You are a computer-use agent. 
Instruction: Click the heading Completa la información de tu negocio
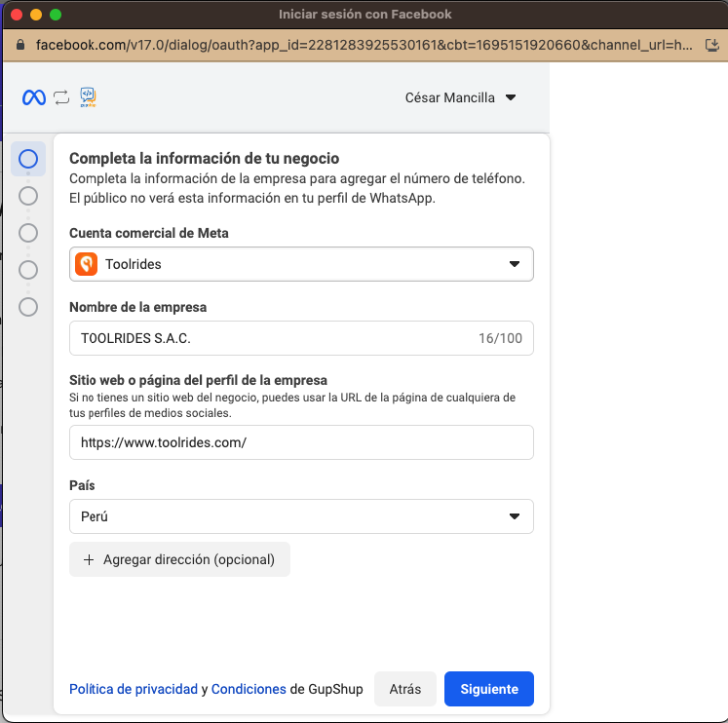click(x=205, y=158)
